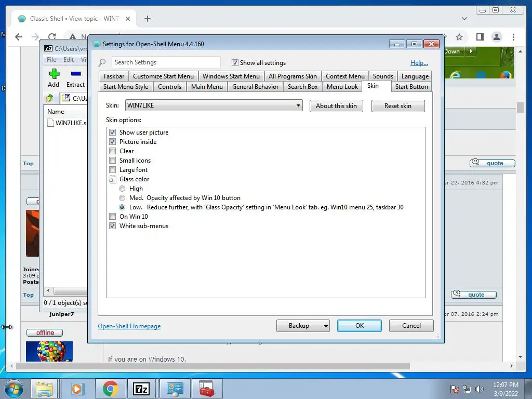
Task: Open Windows Explorer from the taskbar
Action: [x=45, y=389]
